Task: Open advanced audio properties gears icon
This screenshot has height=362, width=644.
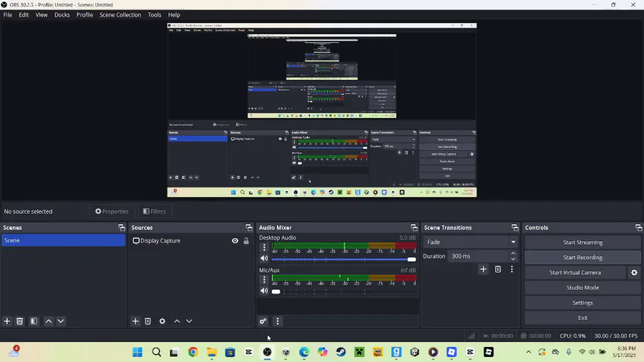Action: [263, 321]
